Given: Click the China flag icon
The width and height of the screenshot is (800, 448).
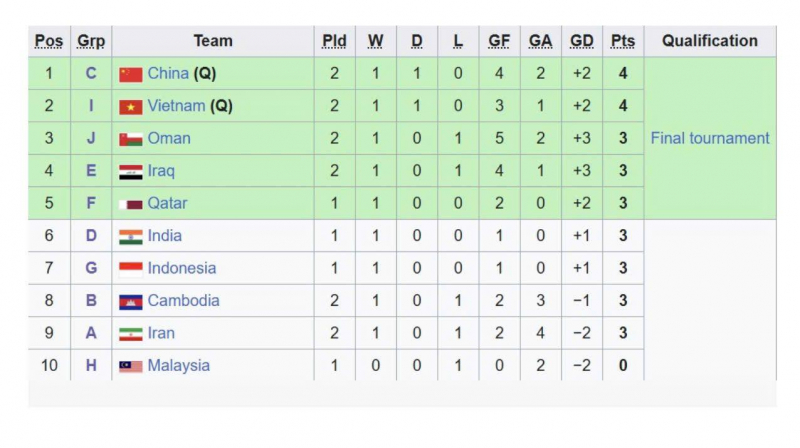Looking at the screenshot, I should pos(130,74).
